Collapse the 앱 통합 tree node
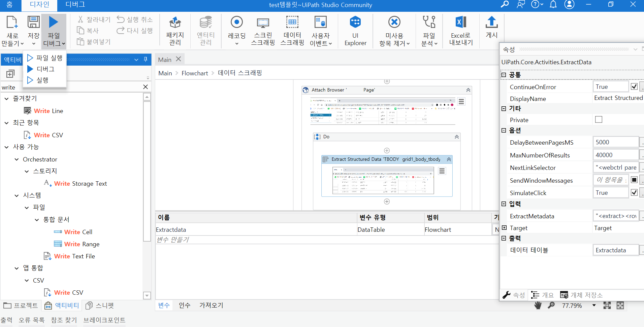Screen dimensions: 644x327 click(17, 268)
